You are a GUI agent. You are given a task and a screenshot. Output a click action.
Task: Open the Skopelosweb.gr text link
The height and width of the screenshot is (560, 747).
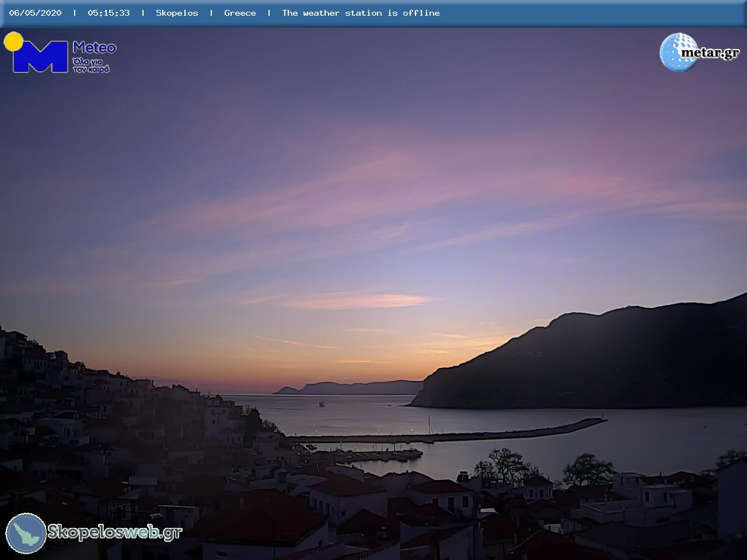pyautogui.click(x=115, y=532)
